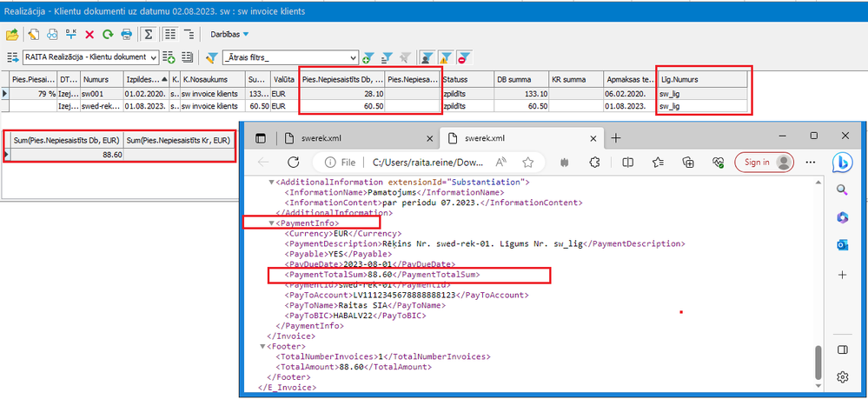Select the sw001 document cell
Image resolution: width=868 pixels, height=399 pixels.
pos(102,94)
